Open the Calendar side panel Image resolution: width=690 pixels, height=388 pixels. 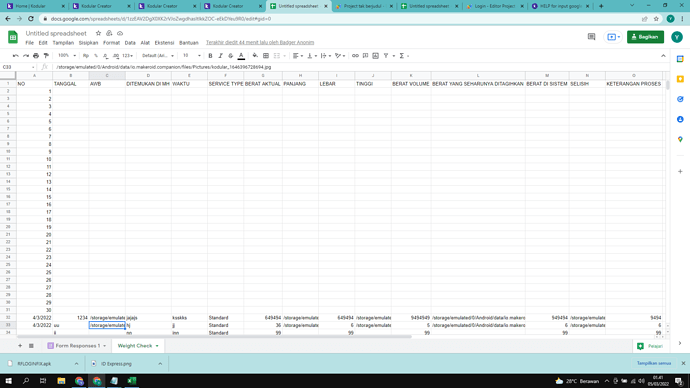tap(680, 59)
